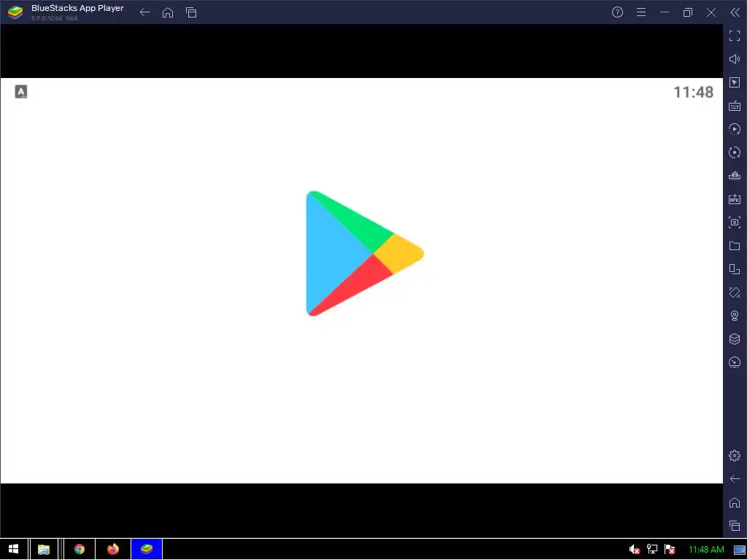Screen dimensions: 747x560
Task: Click the muted volume tray icon
Action: click(x=634, y=550)
